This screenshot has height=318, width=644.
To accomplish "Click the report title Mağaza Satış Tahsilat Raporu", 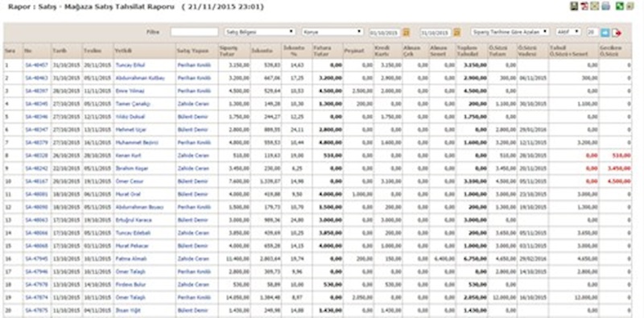I will 121,6.
